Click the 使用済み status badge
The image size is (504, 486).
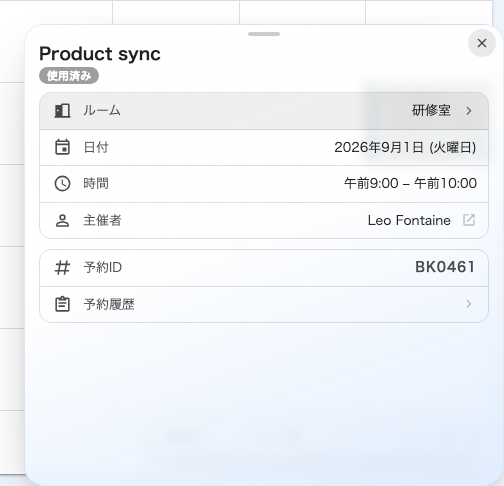[x=69, y=76]
